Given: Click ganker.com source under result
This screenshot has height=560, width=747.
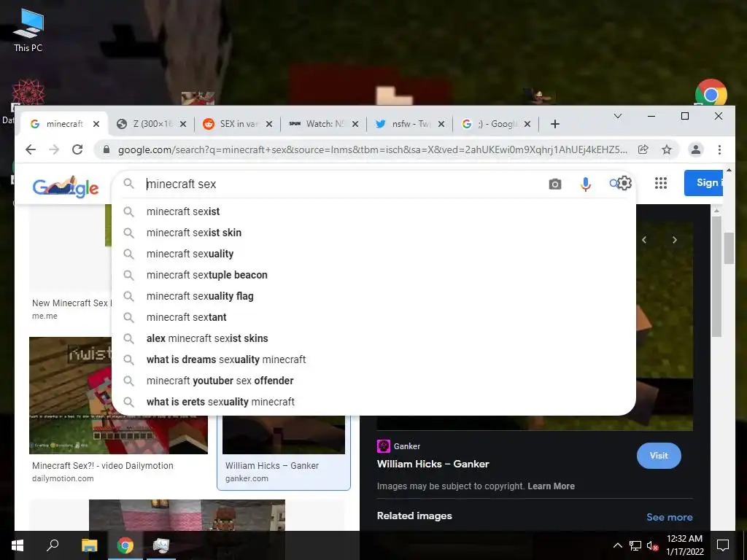Looking at the screenshot, I should pos(247,478).
